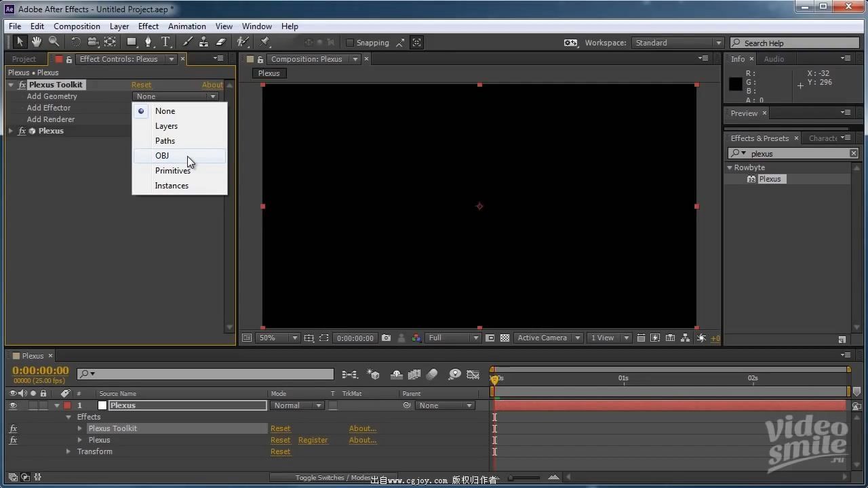Select the Unified Camera tool
The image size is (868, 488).
tap(93, 42)
